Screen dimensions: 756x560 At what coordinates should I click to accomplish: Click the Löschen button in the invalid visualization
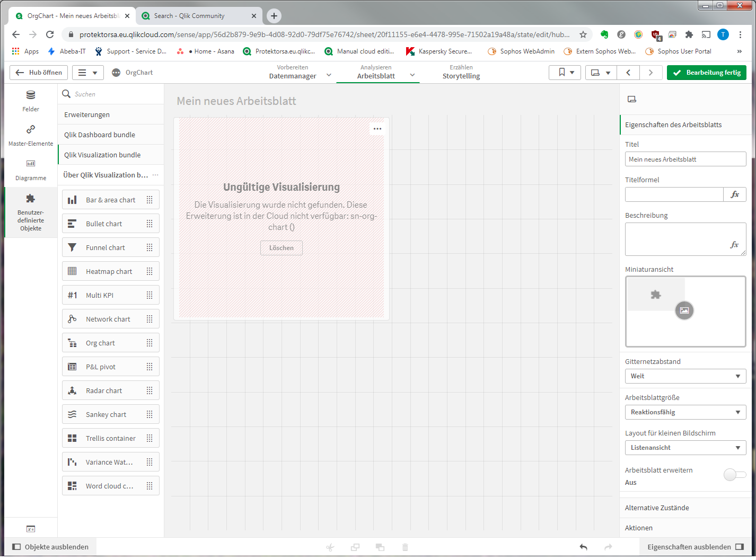[281, 247]
